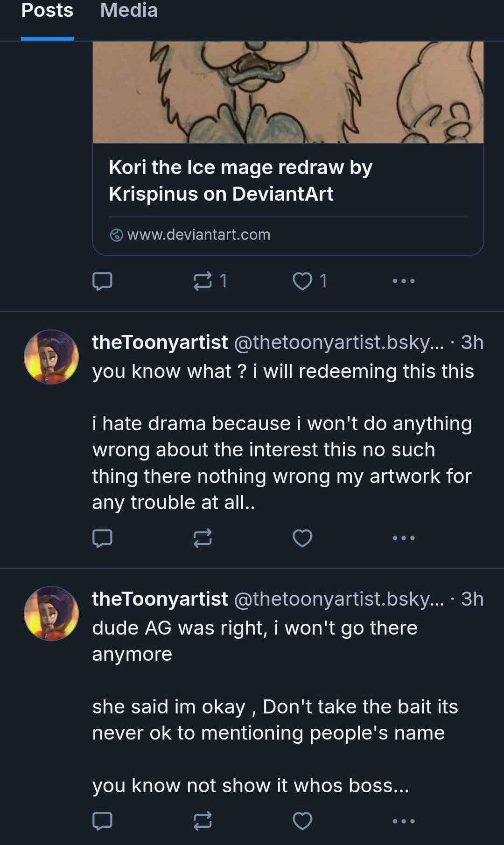Open the www.deviantart.com link
The width and height of the screenshot is (504, 845).
[198, 234]
